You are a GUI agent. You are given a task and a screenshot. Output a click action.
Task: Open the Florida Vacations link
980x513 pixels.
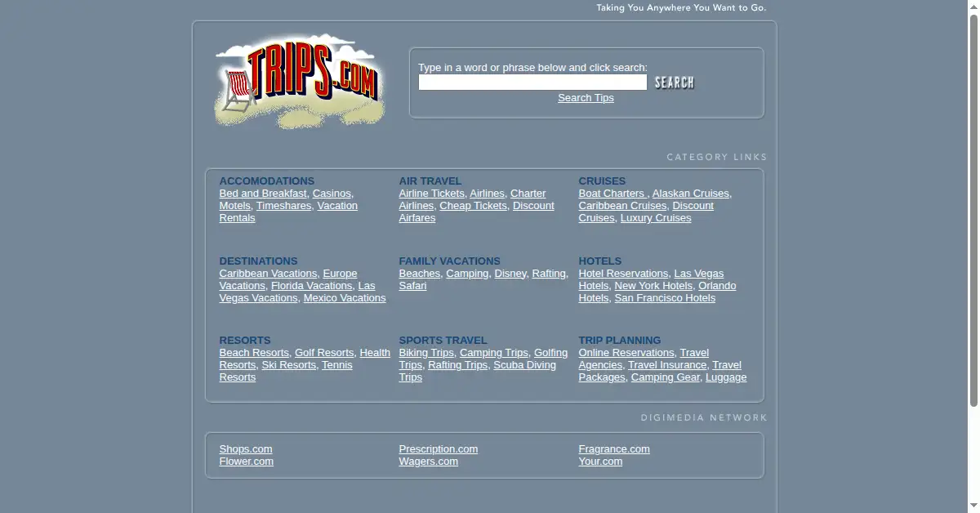tap(311, 286)
